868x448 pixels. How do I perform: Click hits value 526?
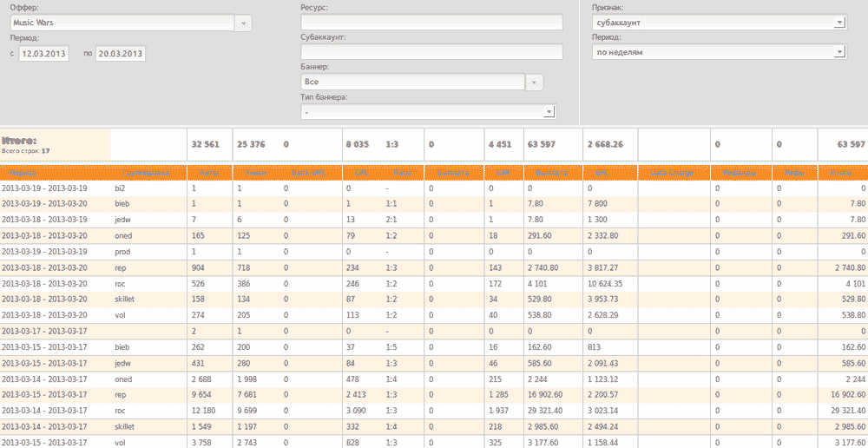[x=198, y=284]
